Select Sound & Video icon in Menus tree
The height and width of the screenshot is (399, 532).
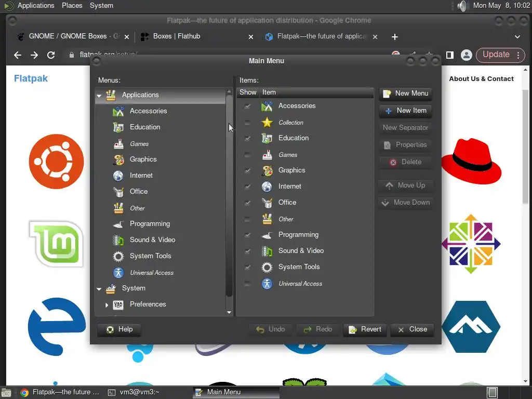(118, 240)
